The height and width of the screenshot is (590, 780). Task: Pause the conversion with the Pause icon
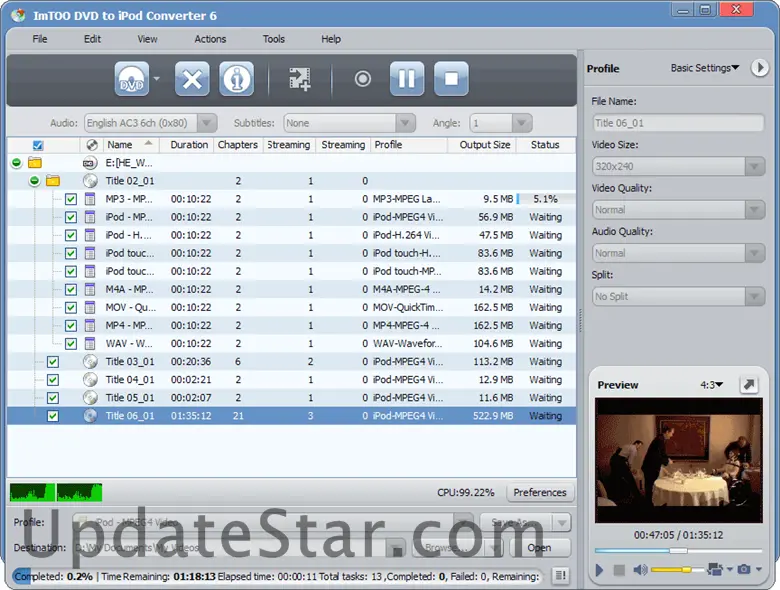coord(406,79)
